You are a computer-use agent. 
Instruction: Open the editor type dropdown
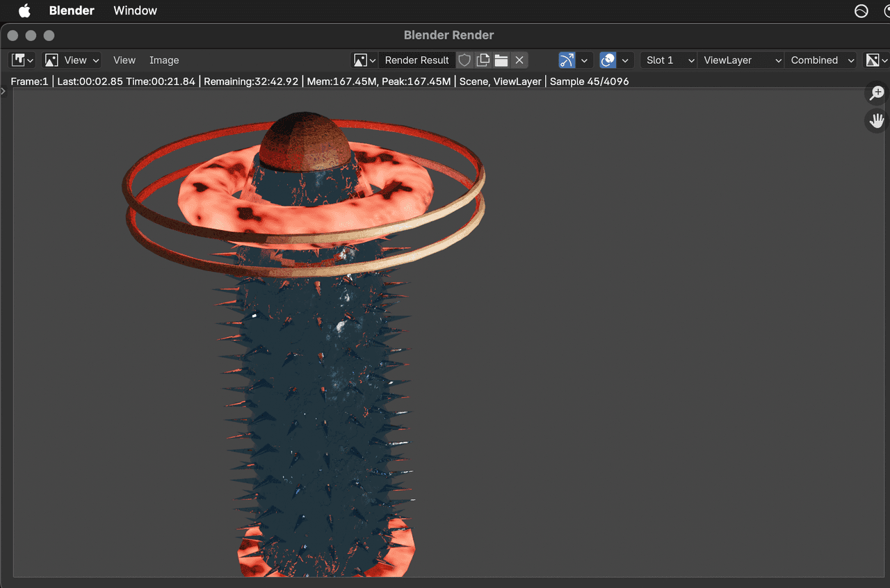click(x=22, y=60)
